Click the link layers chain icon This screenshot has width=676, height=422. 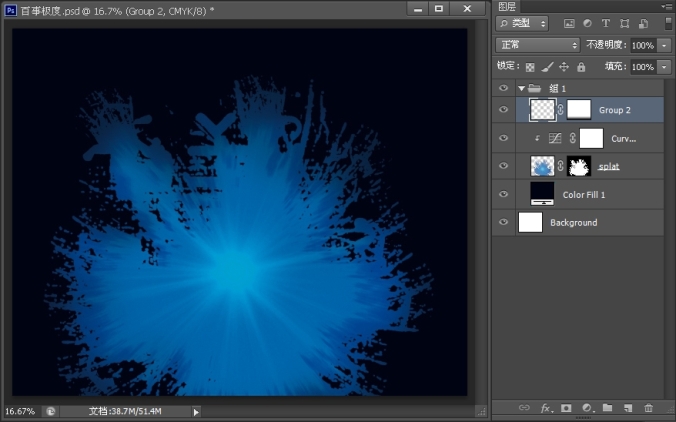tap(524, 408)
